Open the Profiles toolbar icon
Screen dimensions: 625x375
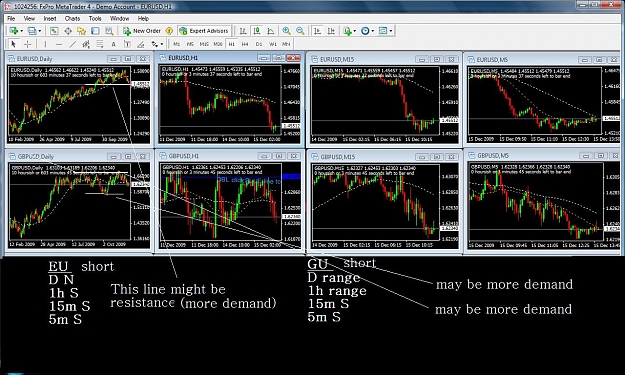(32, 31)
